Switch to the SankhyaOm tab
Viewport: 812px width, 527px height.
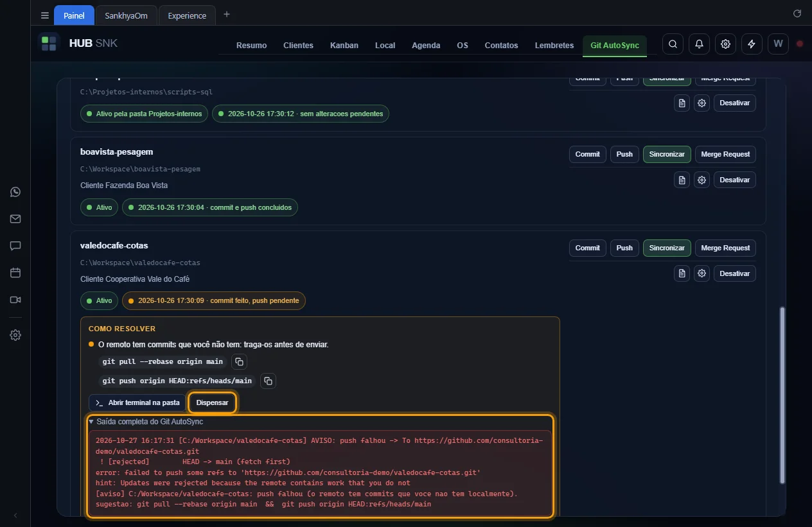point(126,15)
